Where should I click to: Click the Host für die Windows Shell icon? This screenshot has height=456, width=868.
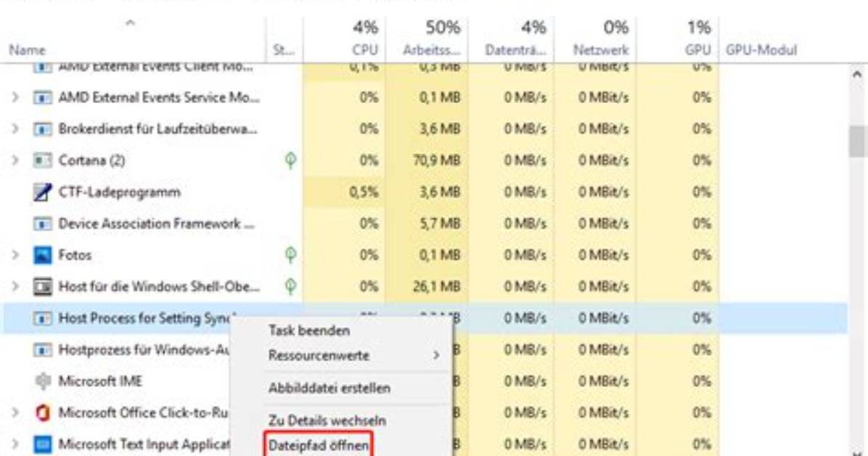tap(43, 287)
